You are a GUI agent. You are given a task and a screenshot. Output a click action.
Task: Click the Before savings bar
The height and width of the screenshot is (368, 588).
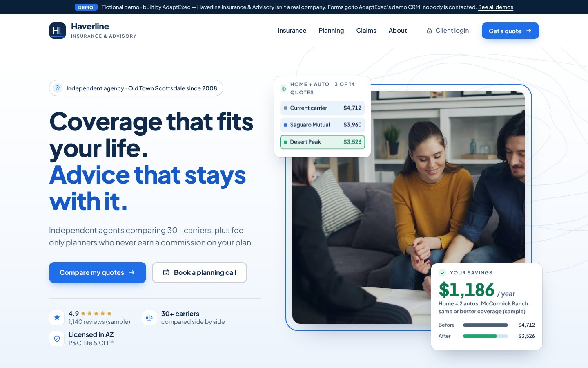(486, 325)
